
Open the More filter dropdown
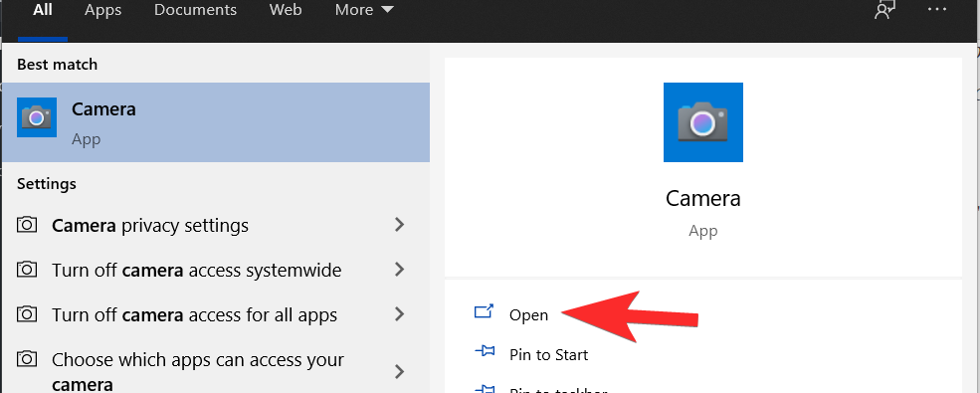click(364, 10)
